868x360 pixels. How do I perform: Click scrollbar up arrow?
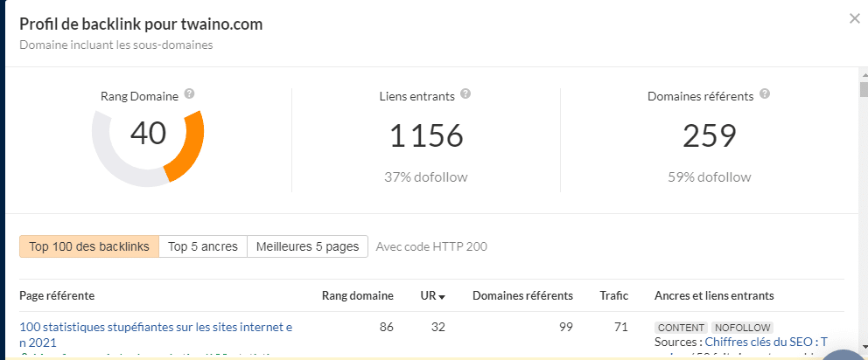(863, 73)
